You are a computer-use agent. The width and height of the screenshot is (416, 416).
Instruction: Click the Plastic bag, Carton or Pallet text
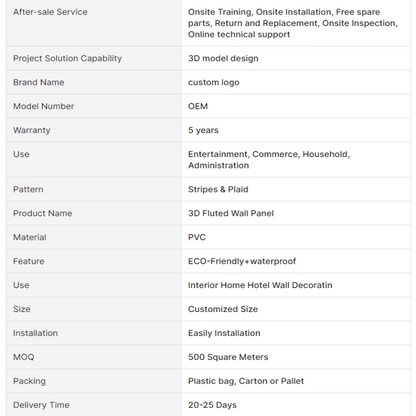pyautogui.click(x=246, y=381)
